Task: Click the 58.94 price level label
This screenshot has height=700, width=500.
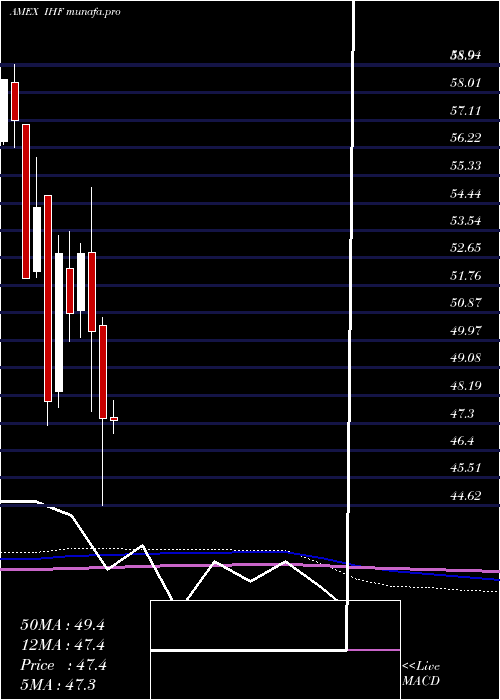Action: pyautogui.click(x=465, y=55)
